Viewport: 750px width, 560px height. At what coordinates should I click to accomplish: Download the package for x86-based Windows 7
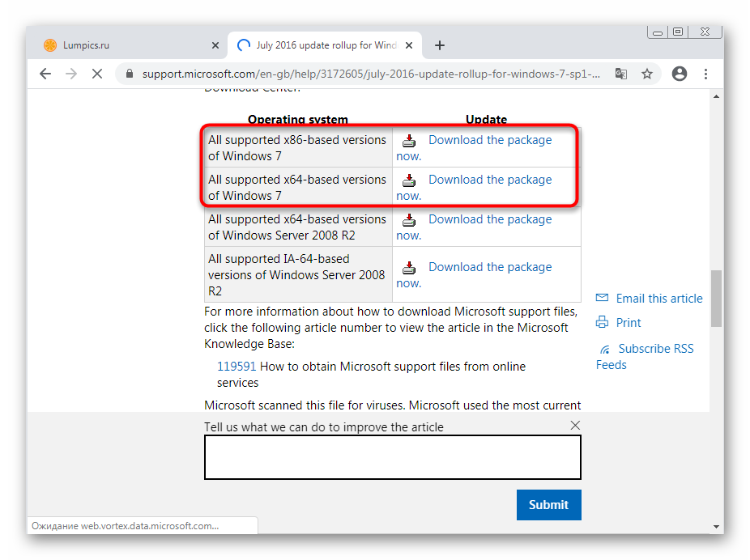(490, 140)
